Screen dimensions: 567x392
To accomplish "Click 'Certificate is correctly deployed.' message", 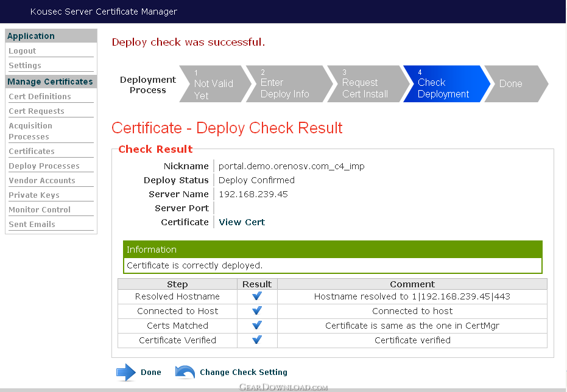I will 194,265.
